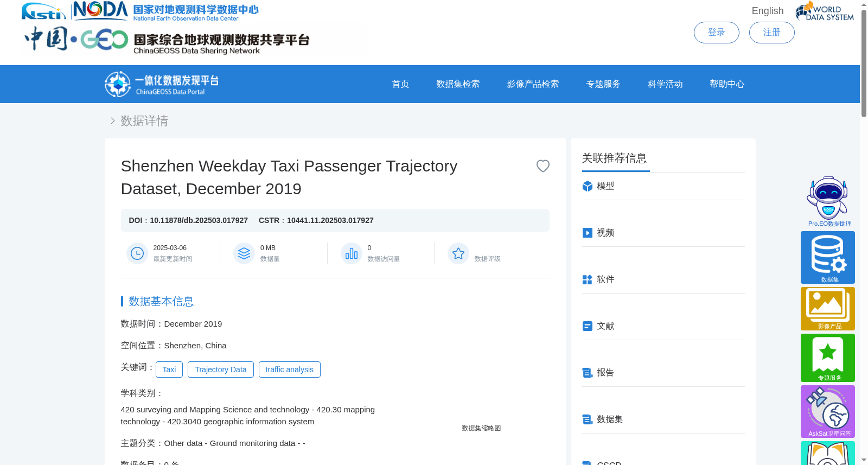Click the dataset icon next to 数据集 in recommendations
The width and height of the screenshot is (868, 465).
click(x=587, y=419)
